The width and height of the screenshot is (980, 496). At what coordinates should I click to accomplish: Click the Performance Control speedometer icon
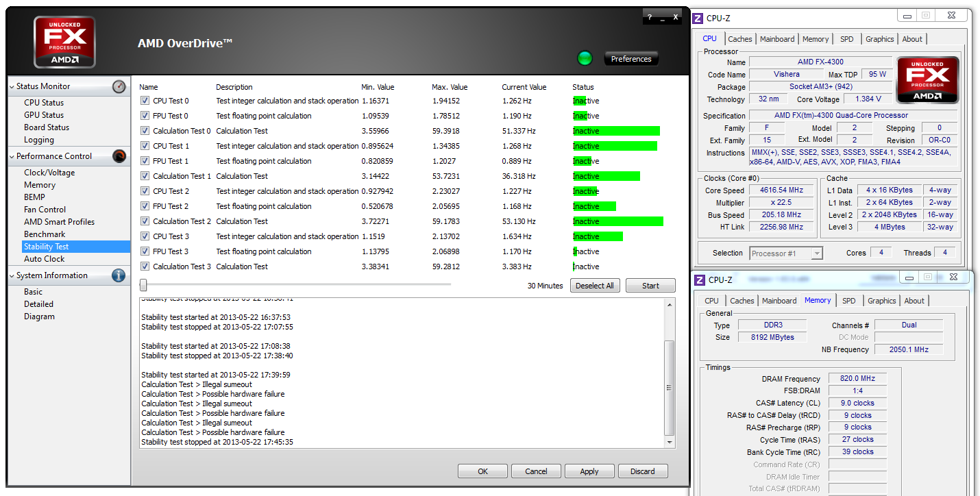pyautogui.click(x=119, y=156)
